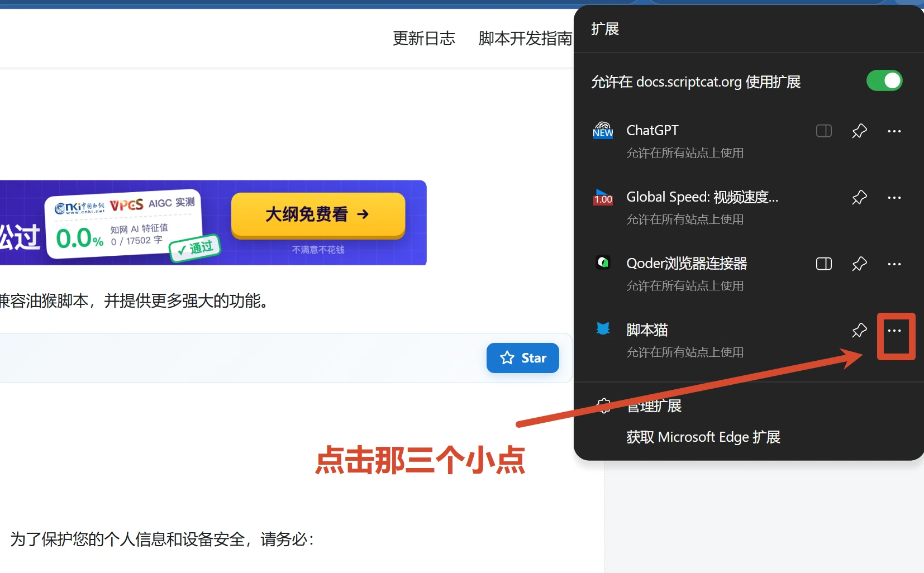Screen dimensions: 924x573
Task: Pin Global Speed extension to toolbar
Action: [x=859, y=198]
